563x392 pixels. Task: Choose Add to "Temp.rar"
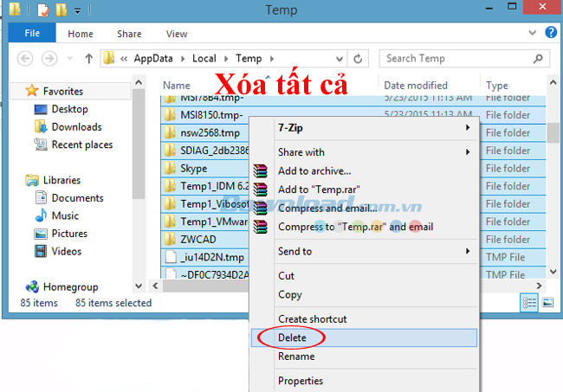(319, 190)
